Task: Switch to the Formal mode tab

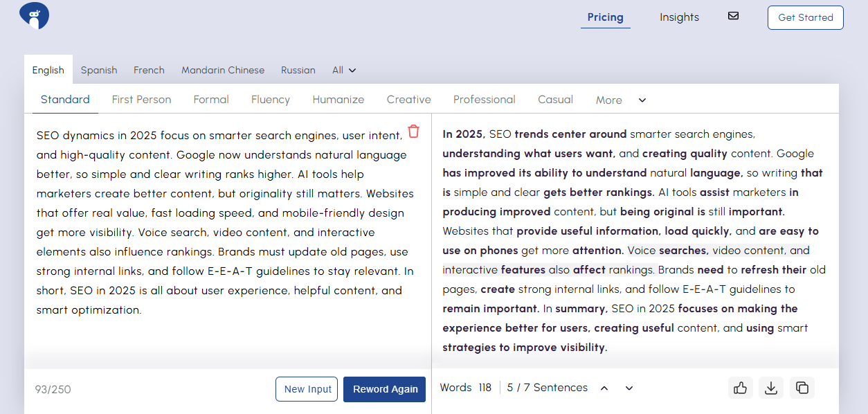Action: [211, 100]
